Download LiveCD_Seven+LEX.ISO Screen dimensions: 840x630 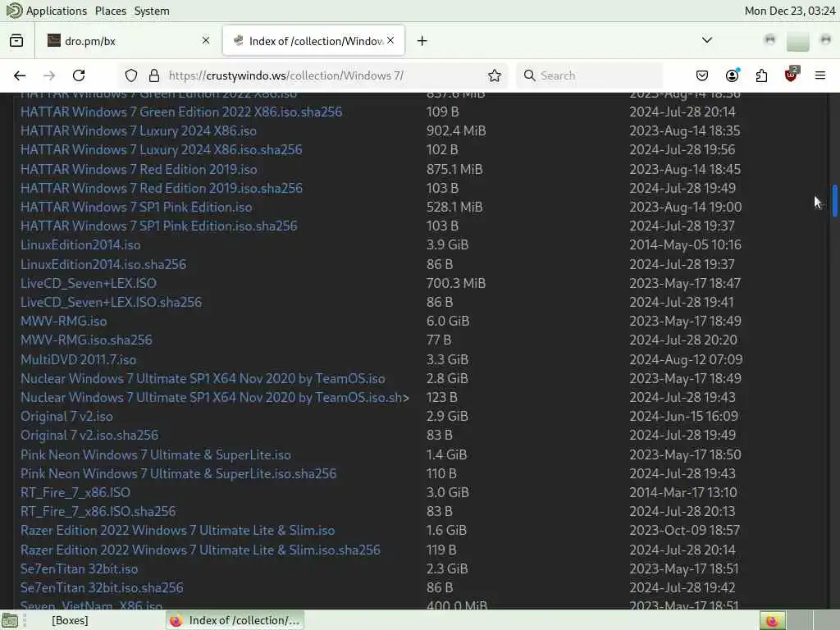click(x=89, y=283)
